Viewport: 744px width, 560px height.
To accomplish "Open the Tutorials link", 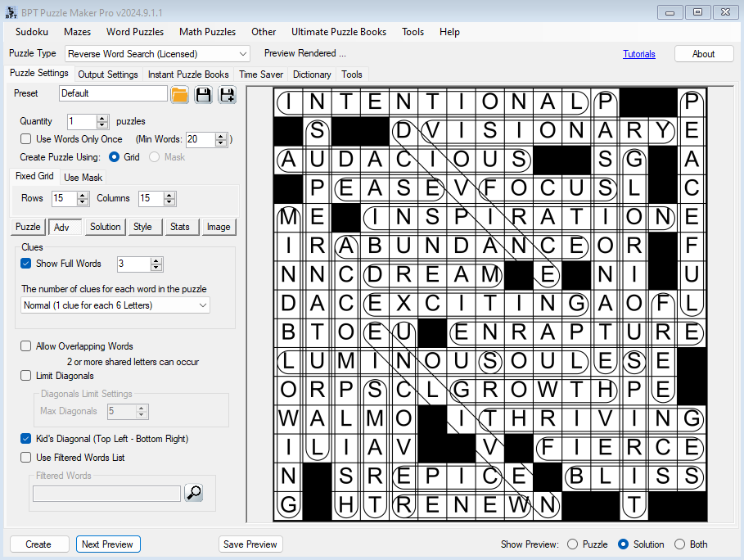I will 638,54.
